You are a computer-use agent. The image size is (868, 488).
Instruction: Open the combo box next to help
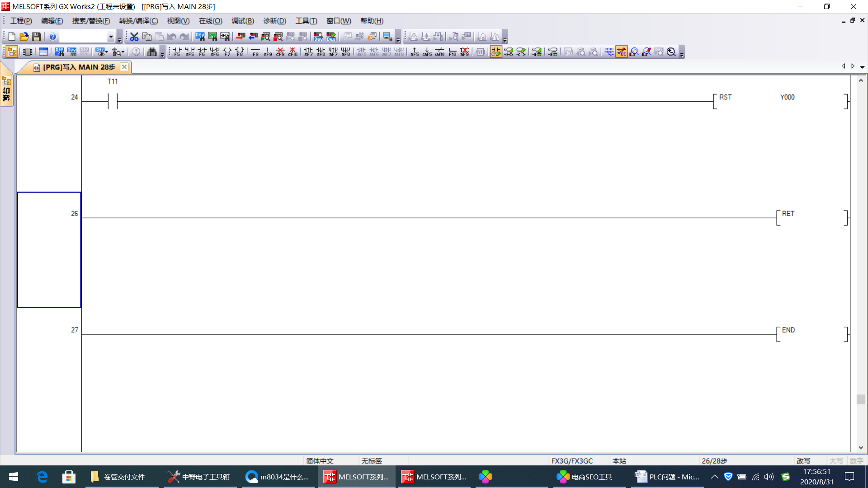(x=111, y=37)
